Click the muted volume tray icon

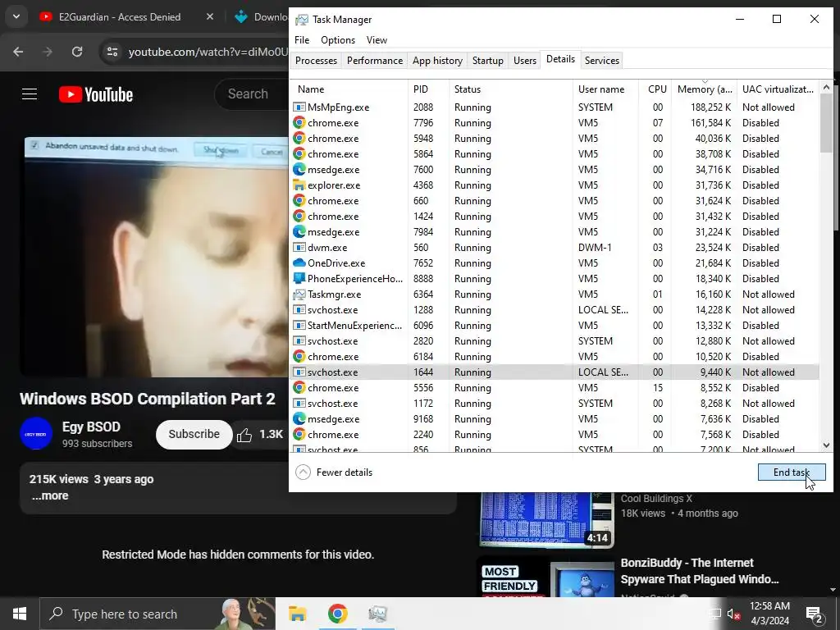point(734,614)
